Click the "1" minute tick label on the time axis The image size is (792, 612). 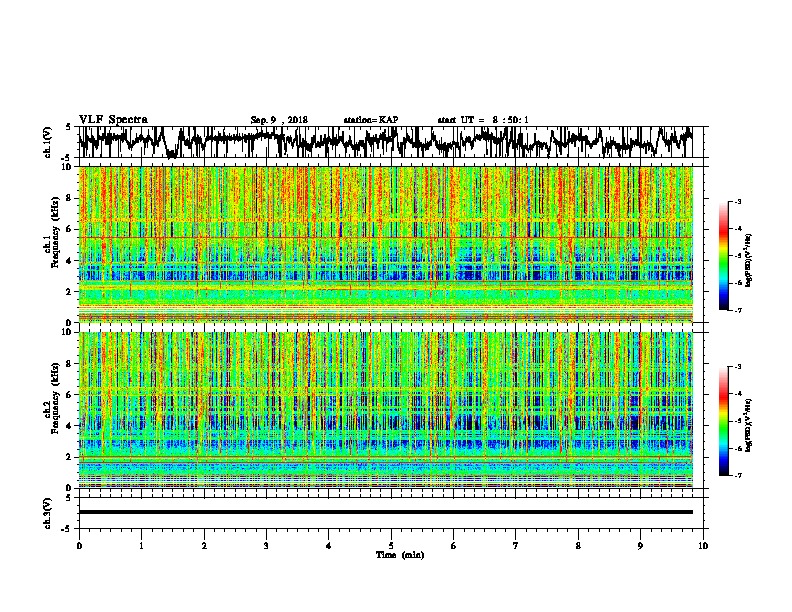click(x=141, y=546)
